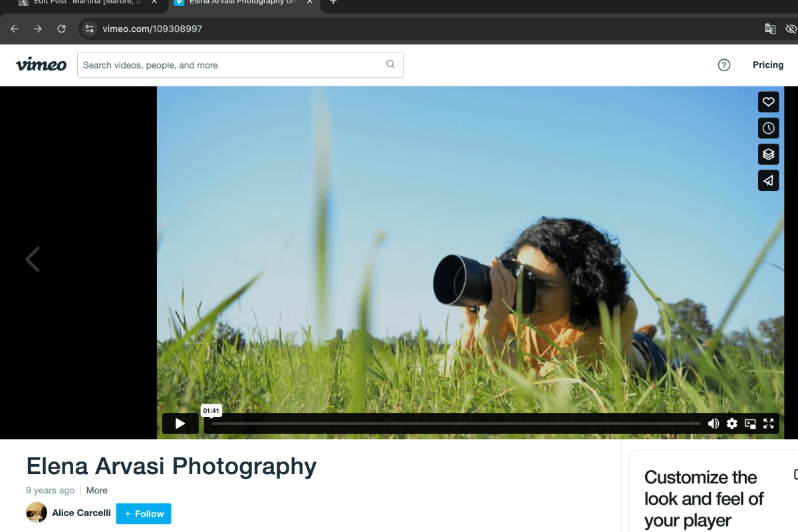Click the Vimeo logo
Viewport: 798px width, 532px height.
(x=41, y=65)
